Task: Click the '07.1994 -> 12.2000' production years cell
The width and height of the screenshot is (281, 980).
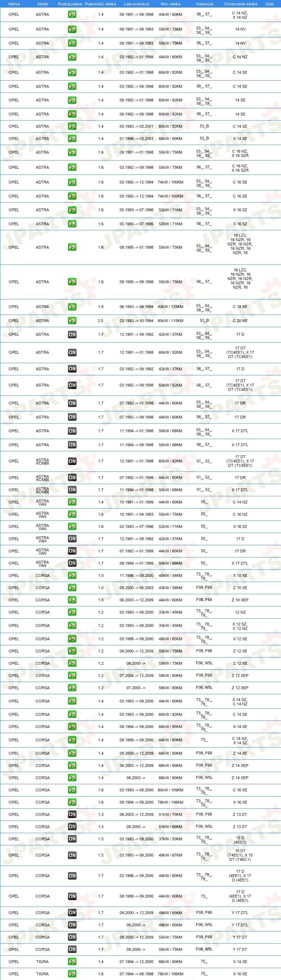Action: [136, 962]
